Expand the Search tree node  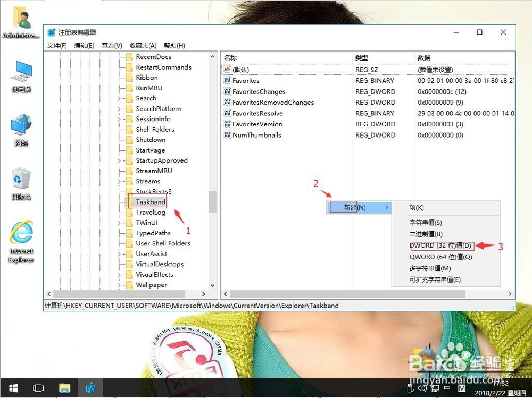(x=119, y=98)
